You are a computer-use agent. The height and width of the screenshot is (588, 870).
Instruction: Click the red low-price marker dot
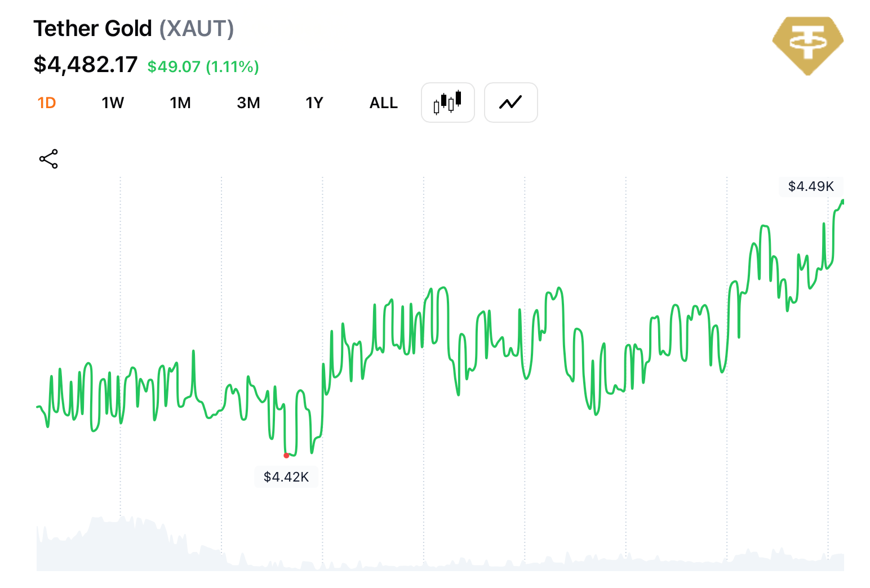(x=286, y=455)
